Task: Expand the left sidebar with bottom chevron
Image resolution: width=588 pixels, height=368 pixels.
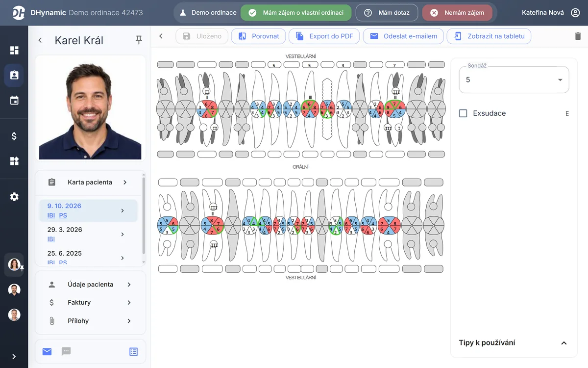Action: click(x=14, y=357)
